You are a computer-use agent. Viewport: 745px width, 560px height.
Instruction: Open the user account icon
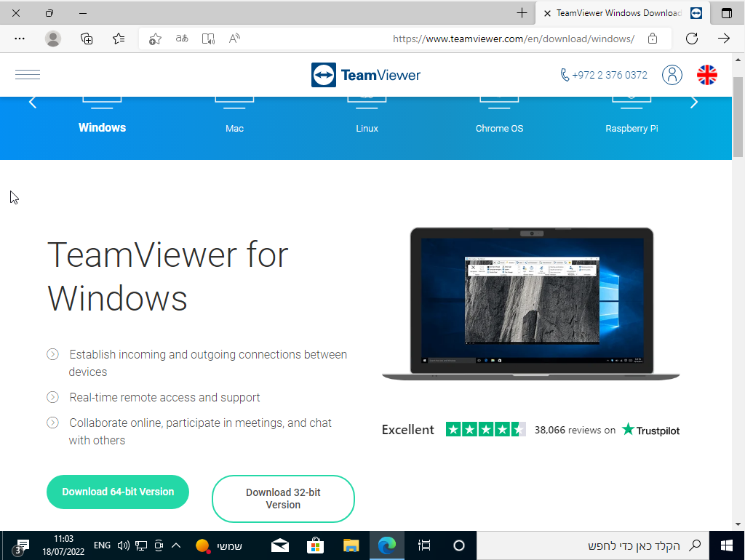672,75
